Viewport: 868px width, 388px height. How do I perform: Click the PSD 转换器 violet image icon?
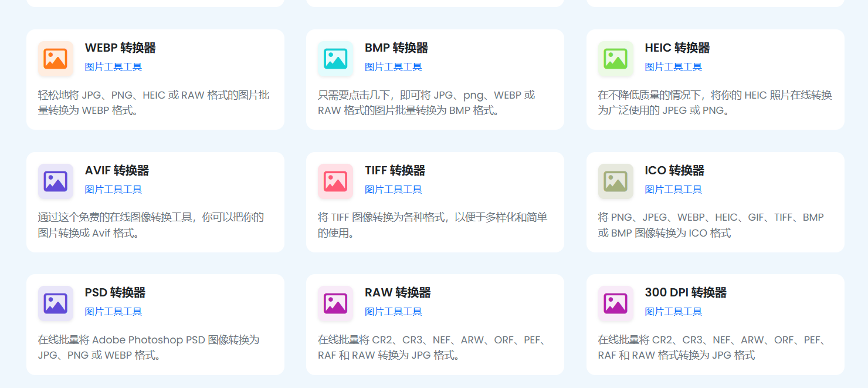pos(55,304)
